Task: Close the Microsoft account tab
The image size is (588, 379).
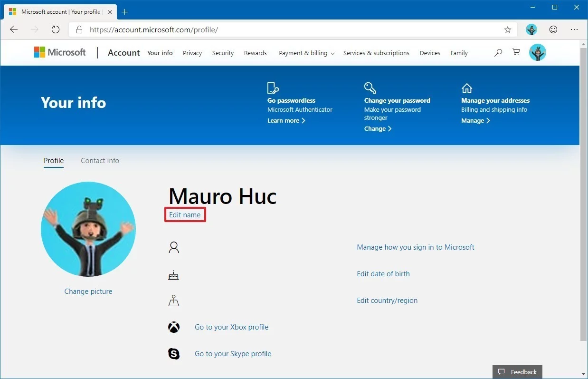Action: 109,12
